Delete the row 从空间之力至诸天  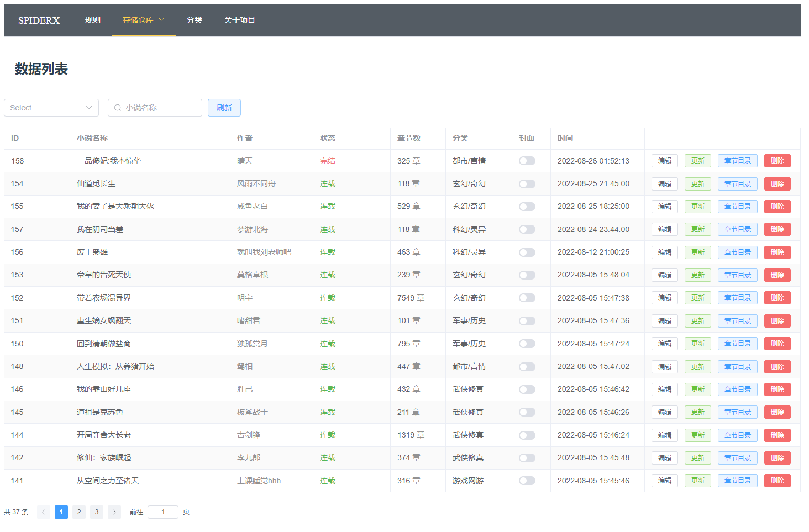click(x=778, y=481)
